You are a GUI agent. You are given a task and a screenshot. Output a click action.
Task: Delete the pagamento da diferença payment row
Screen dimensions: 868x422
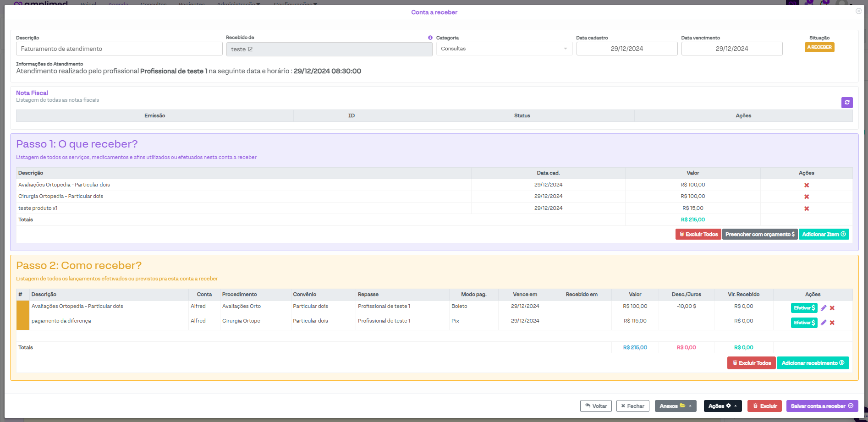(x=832, y=323)
